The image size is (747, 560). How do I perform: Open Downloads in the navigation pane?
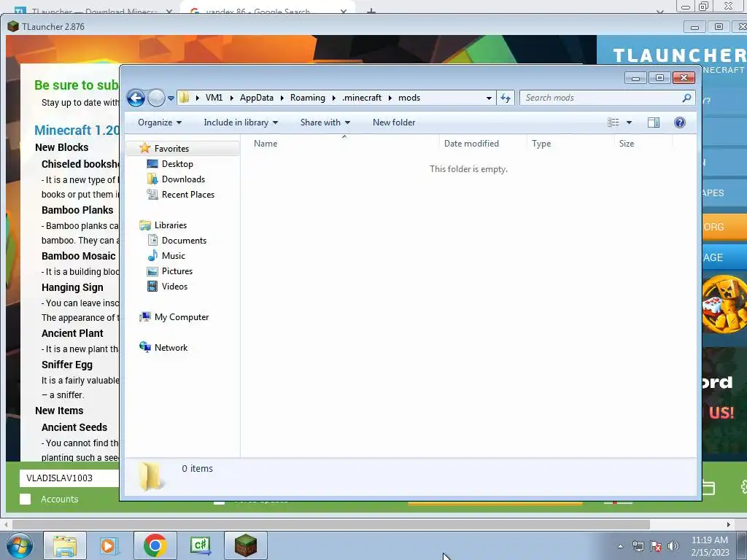[183, 179]
